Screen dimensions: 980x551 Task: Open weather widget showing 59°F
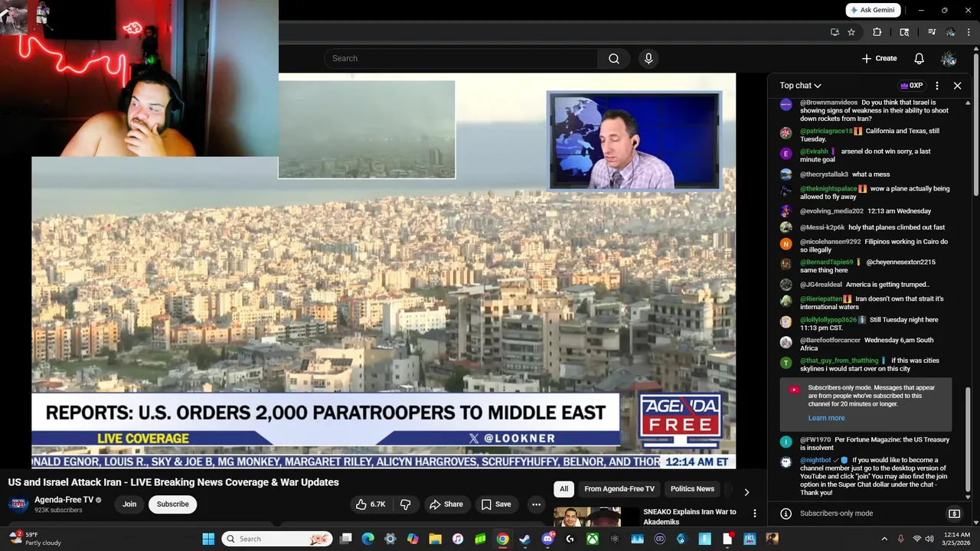(34, 539)
